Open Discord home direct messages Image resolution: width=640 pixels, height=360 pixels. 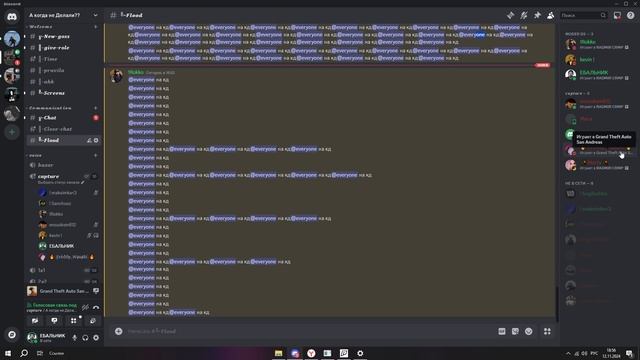(12, 17)
